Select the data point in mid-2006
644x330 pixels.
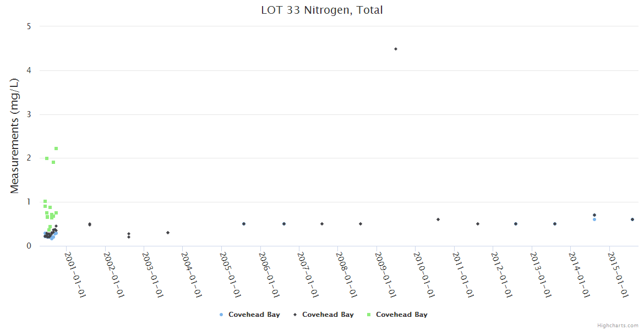[284, 224]
